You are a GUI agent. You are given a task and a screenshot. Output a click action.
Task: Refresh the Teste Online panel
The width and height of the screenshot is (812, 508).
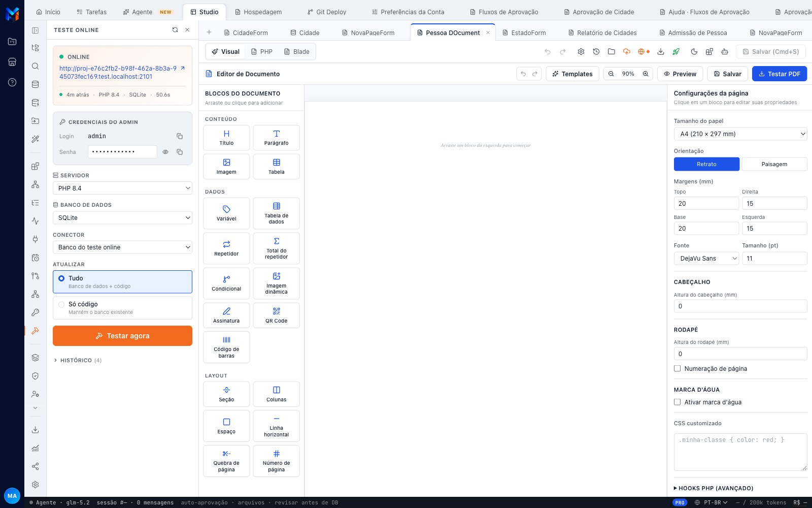pos(175,30)
